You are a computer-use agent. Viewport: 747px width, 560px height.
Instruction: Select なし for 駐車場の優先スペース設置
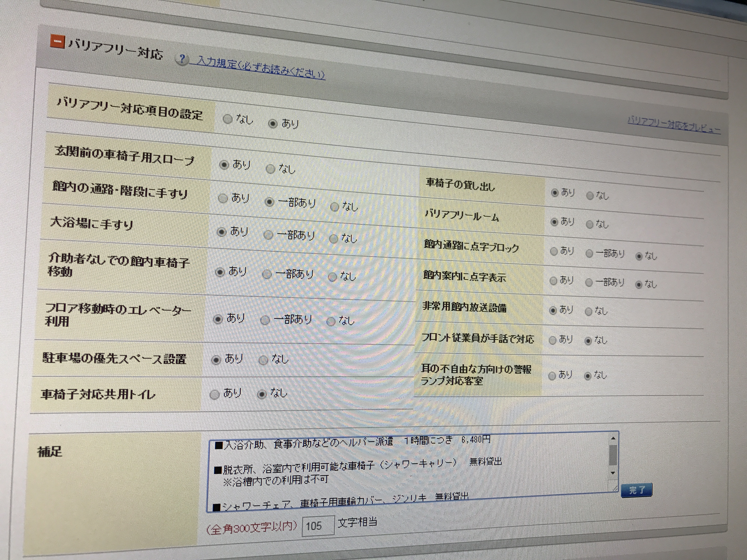[263, 360]
